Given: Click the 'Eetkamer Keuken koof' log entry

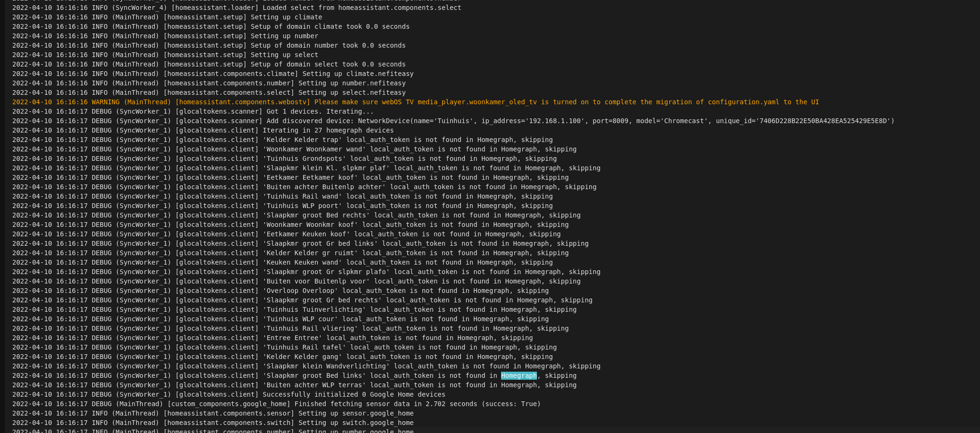Looking at the screenshot, I should (287, 234).
